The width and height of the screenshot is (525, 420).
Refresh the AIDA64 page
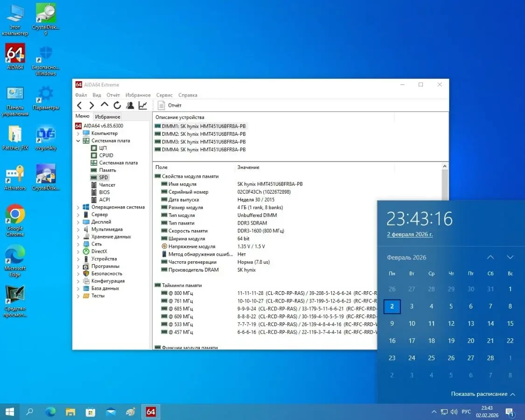(117, 105)
